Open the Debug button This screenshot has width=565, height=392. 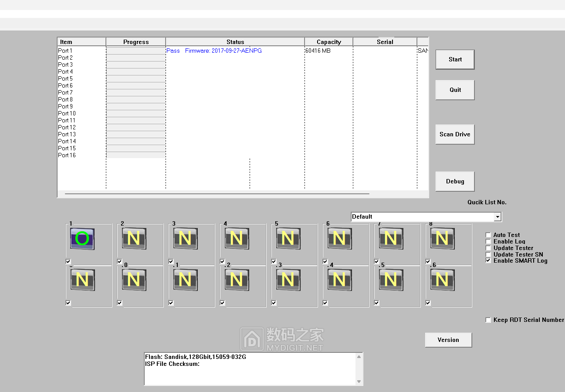point(455,182)
